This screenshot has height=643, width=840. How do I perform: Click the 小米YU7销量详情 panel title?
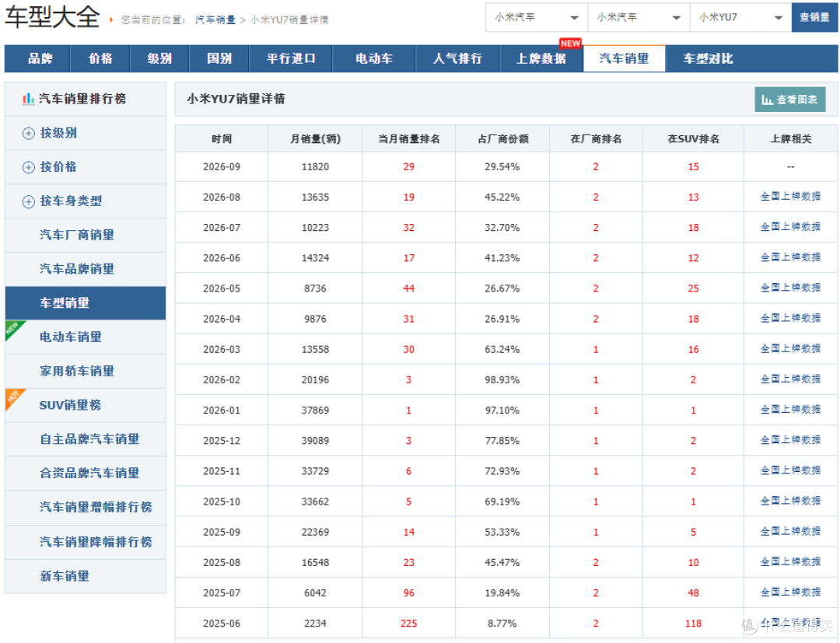pos(236,99)
